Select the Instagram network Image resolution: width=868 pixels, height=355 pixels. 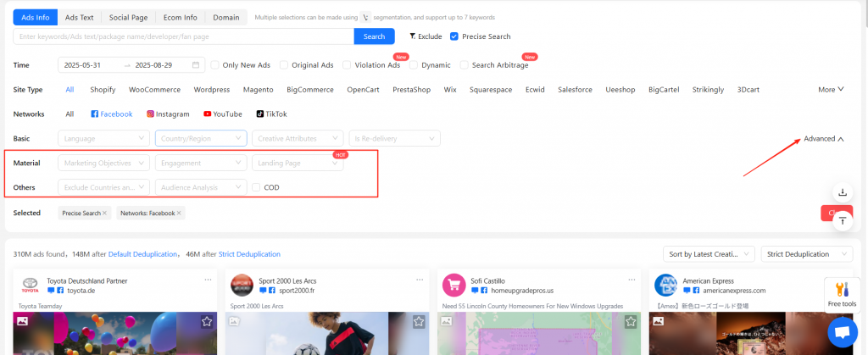pos(168,114)
